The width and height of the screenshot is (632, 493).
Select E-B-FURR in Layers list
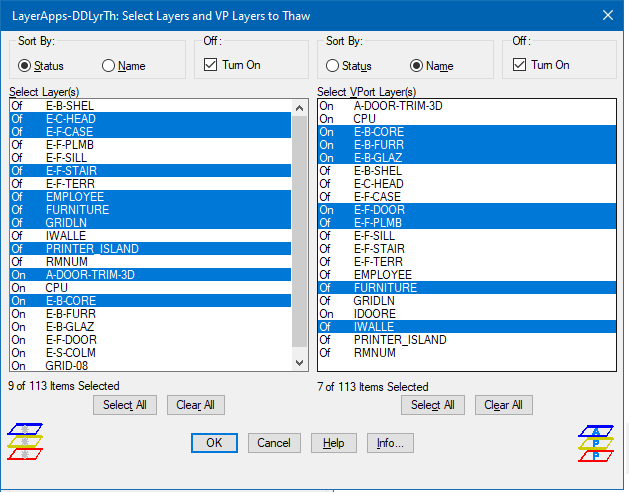tap(150, 314)
